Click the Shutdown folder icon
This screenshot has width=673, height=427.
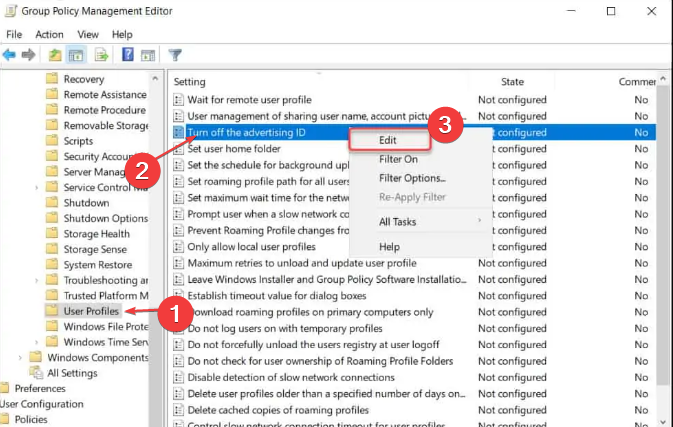point(52,202)
